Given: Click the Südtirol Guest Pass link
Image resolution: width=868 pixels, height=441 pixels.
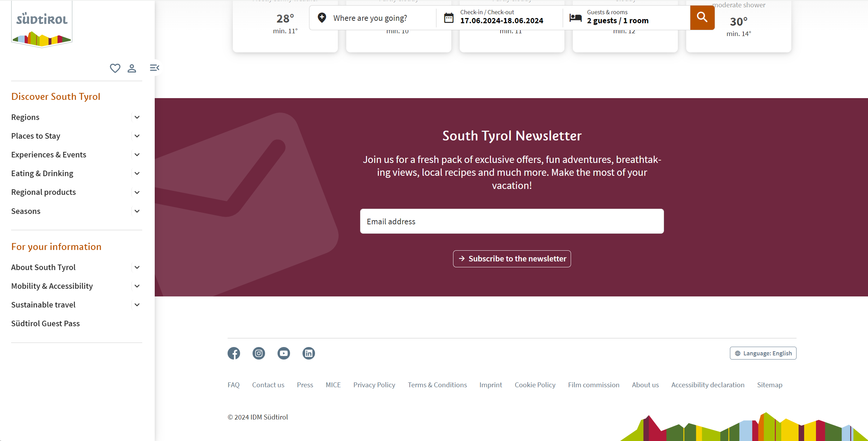Looking at the screenshot, I should click(x=45, y=323).
